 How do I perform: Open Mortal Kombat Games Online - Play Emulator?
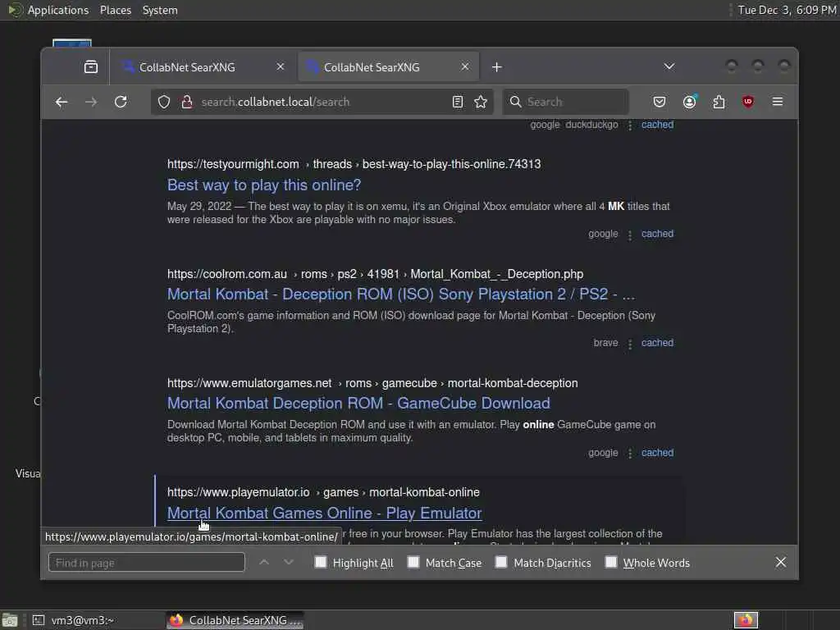coord(325,513)
